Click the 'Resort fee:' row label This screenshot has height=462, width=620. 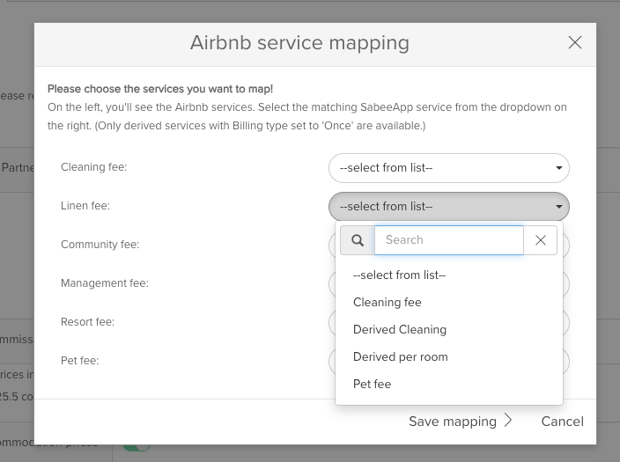[x=87, y=322]
